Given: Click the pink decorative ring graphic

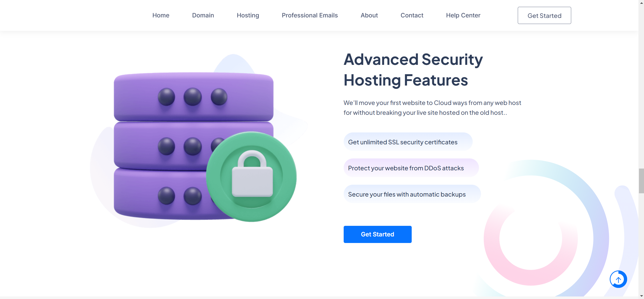Looking at the screenshot, I should [x=531, y=238].
